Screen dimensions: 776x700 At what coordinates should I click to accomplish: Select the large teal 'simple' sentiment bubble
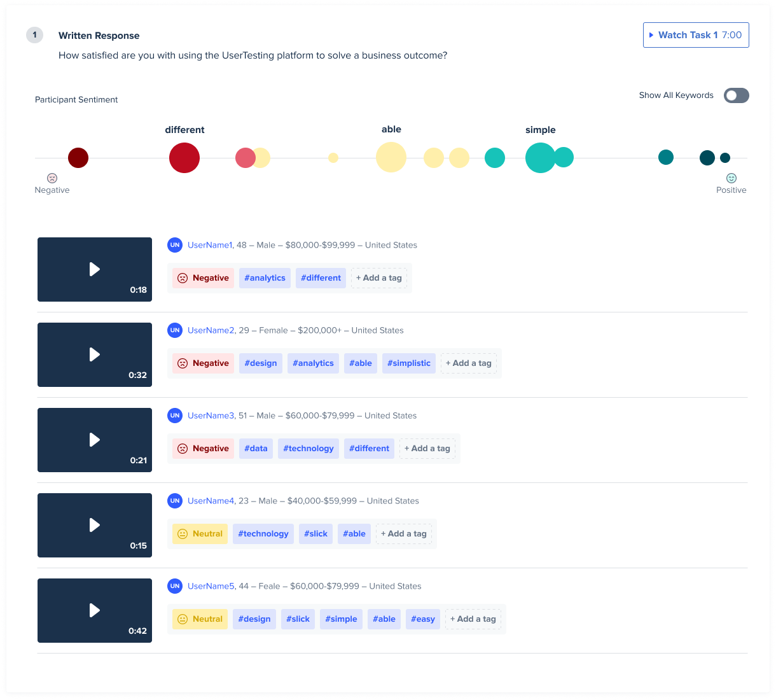[x=541, y=158]
